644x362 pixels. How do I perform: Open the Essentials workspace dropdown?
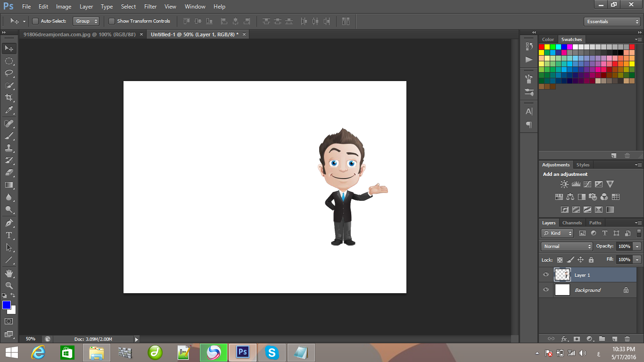(611, 22)
